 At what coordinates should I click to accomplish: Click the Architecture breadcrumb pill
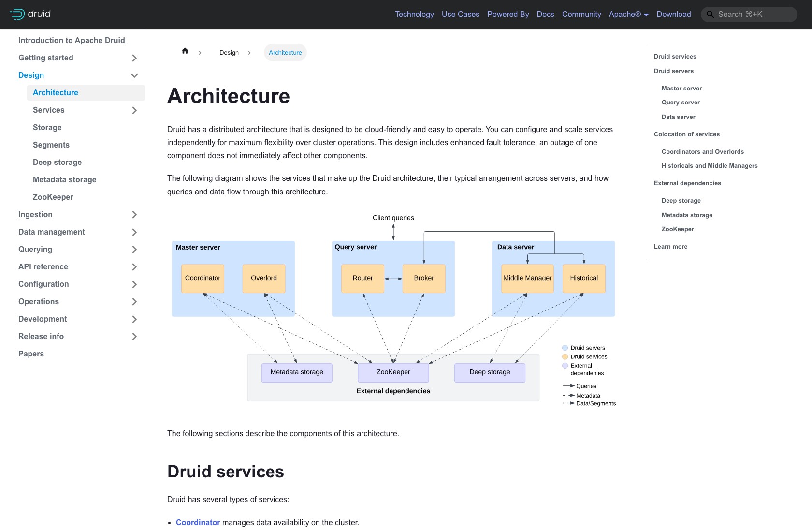point(285,53)
